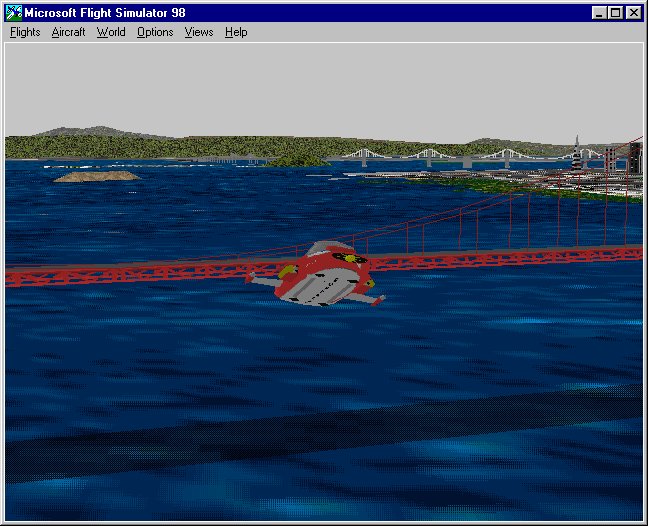Click the Flight Simulator title bar icon
648x526 pixels.
tap(14, 13)
